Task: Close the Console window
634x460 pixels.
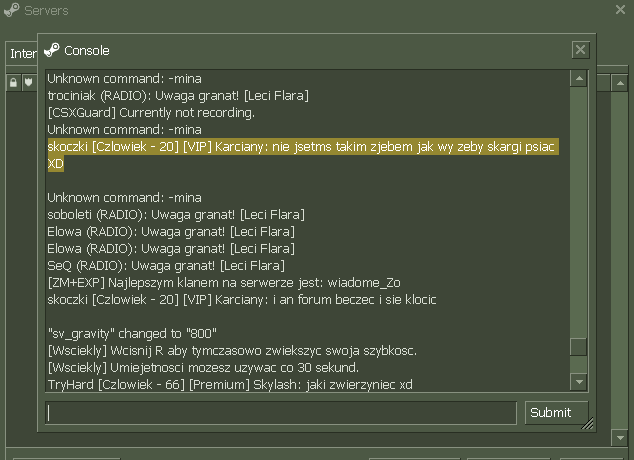Action: (x=580, y=50)
